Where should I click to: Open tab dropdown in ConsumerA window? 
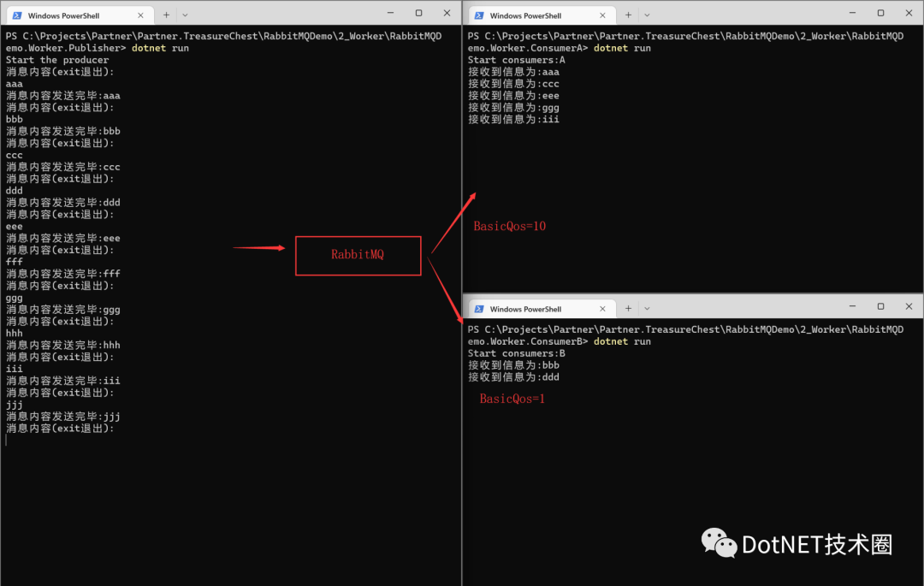click(647, 15)
